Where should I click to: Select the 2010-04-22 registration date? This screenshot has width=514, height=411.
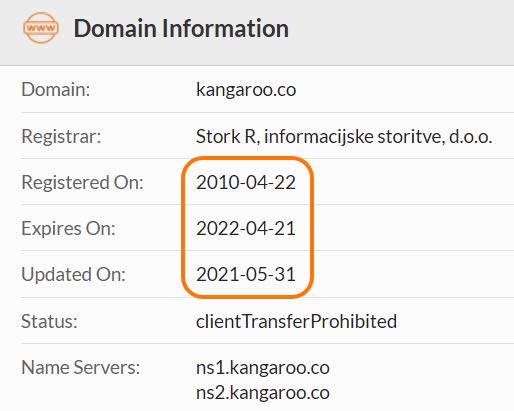click(246, 183)
